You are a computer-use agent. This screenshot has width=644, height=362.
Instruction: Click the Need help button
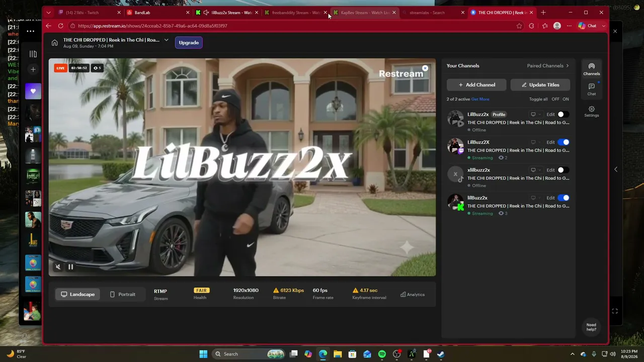591,327
